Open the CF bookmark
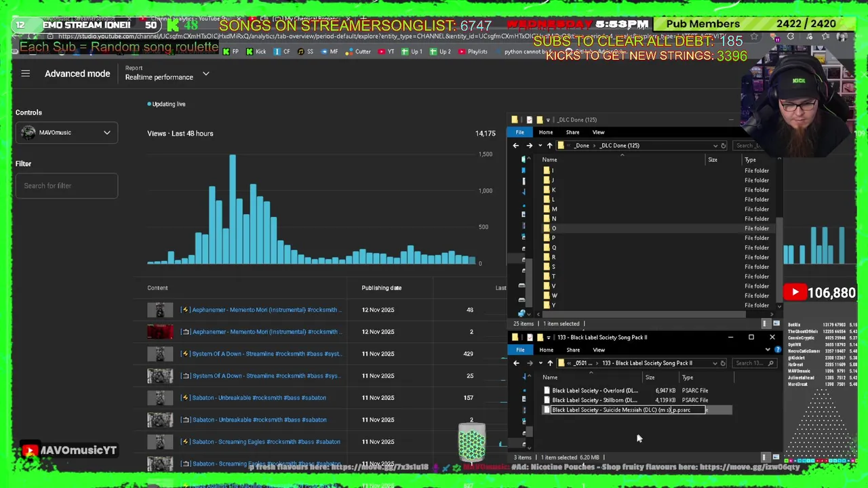Image resolution: width=868 pixels, height=488 pixels. click(x=282, y=52)
